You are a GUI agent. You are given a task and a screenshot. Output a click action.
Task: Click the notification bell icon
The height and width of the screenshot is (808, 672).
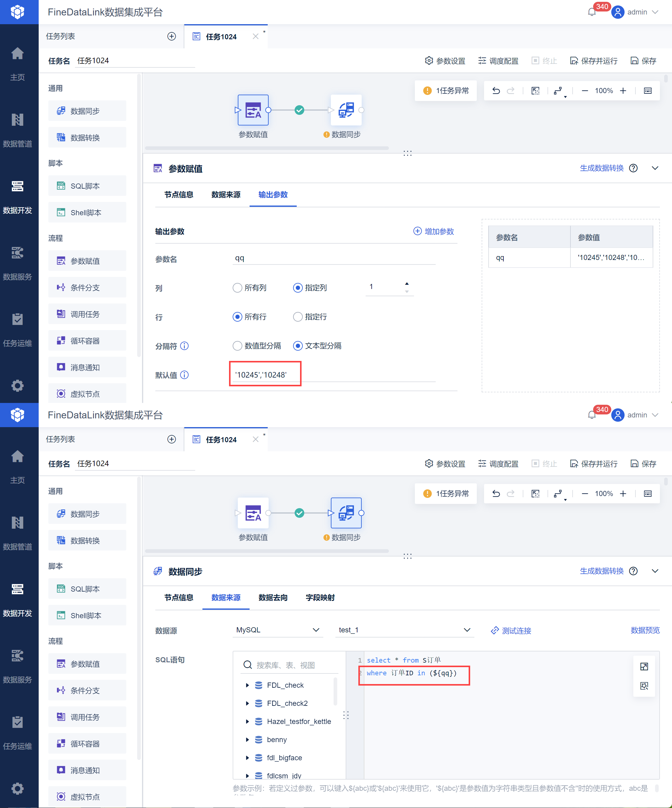(592, 12)
